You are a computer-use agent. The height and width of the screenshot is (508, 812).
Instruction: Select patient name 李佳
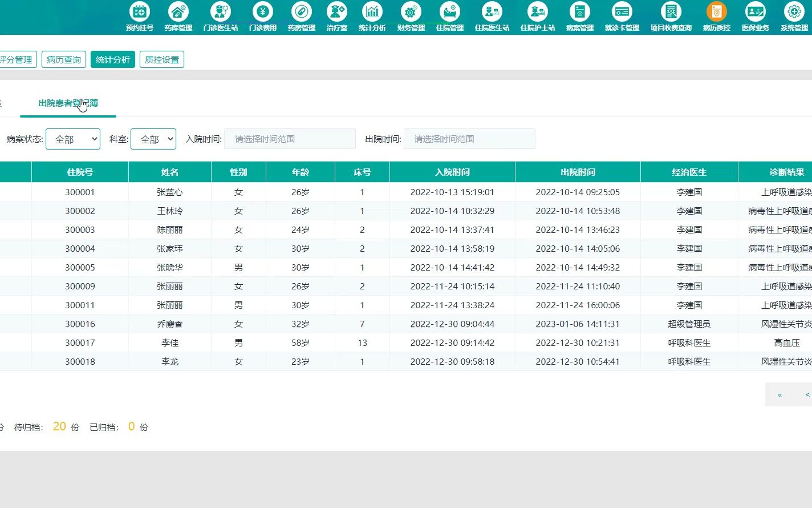click(x=170, y=343)
